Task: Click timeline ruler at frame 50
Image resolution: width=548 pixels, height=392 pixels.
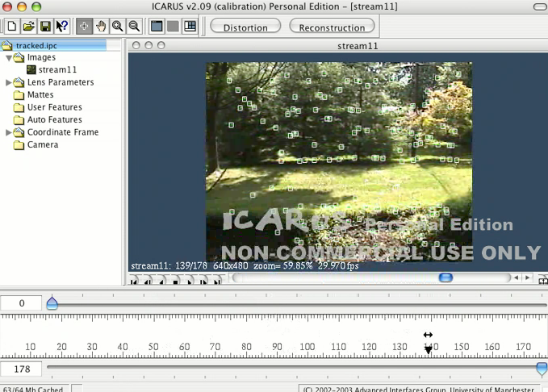Action: (x=153, y=347)
